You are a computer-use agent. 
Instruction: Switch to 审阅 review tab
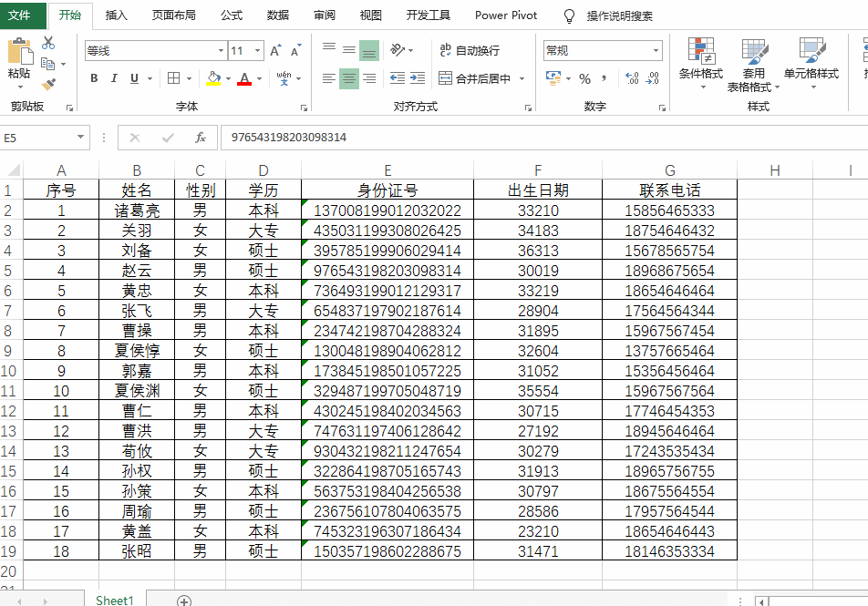click(325, 15)
